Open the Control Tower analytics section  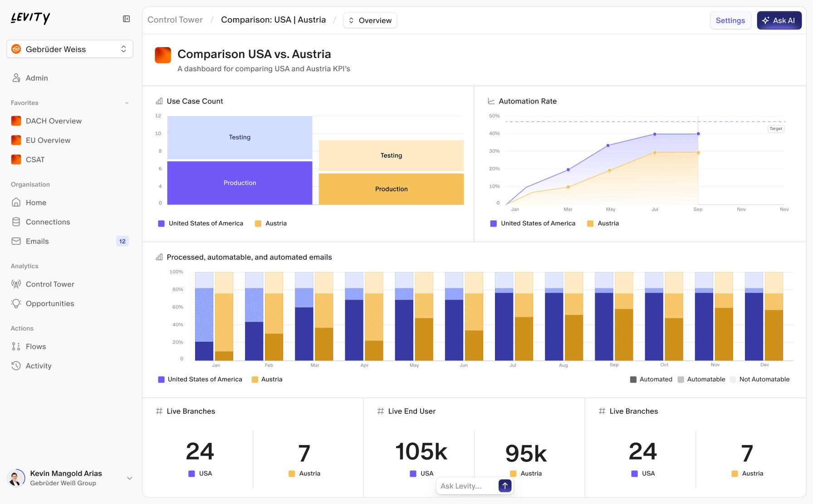pyautogui.click(x=50, y=284)
